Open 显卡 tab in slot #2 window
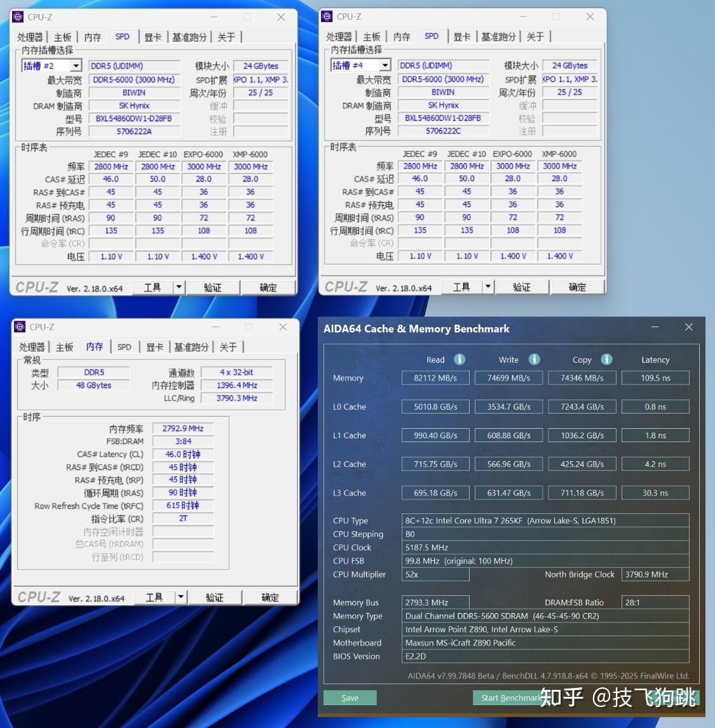The height and width of the screenshot is (728, 715). 153,37
